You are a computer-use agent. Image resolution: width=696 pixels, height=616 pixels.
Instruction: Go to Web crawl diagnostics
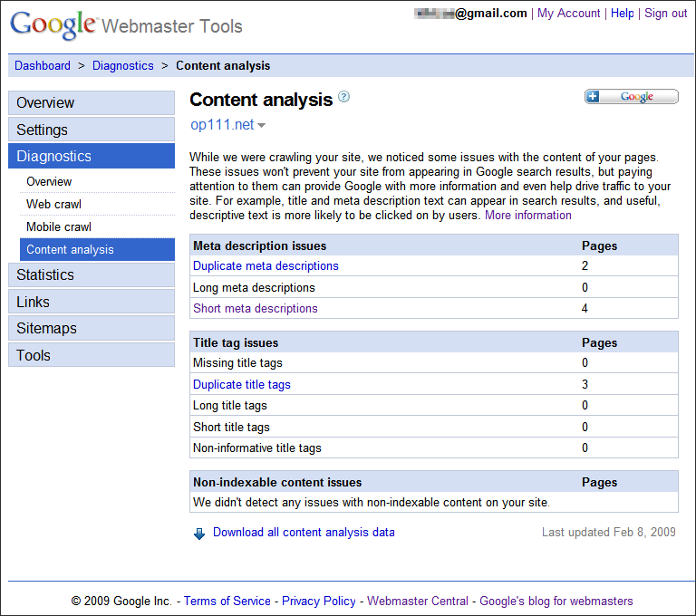coord(53,204)
